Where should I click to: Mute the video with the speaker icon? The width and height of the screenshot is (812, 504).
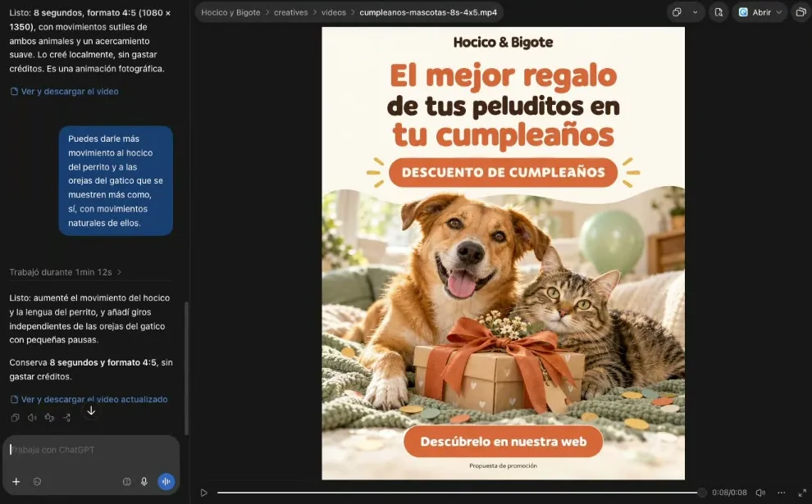tap(760, 493)
